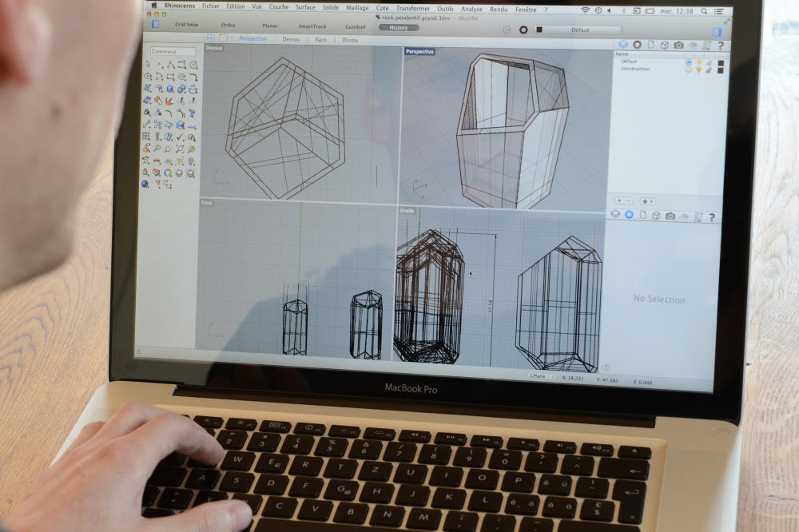Toggle the lock of the construction layer
799x532 pixels.
click(x=709, y=70)
